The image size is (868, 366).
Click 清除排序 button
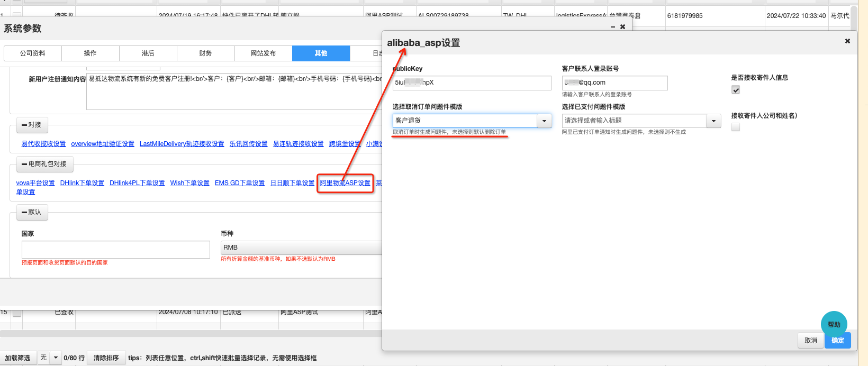(106, 358)
